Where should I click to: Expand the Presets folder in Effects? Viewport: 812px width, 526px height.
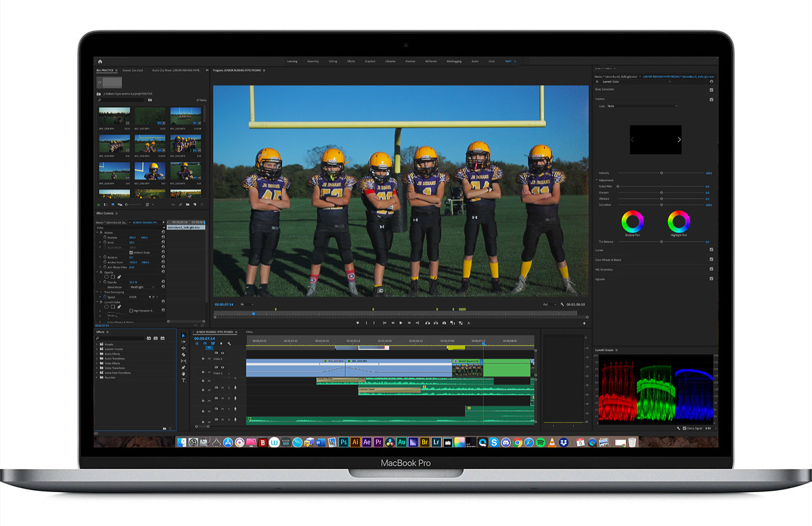pos(97,345)
